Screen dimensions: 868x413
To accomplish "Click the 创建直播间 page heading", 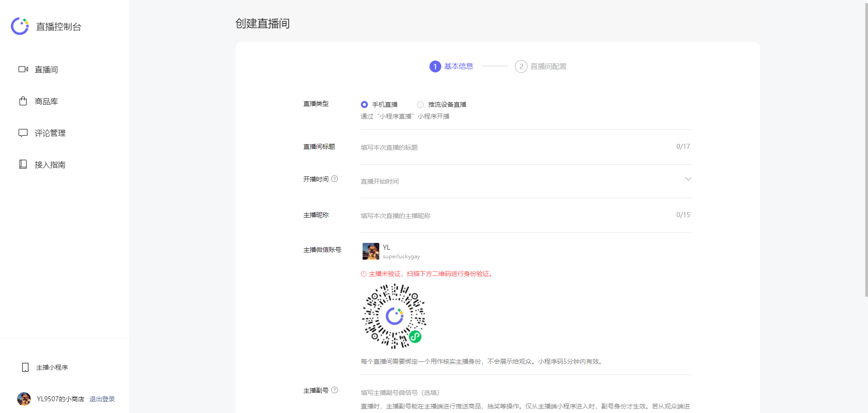I will coord(263,24).
